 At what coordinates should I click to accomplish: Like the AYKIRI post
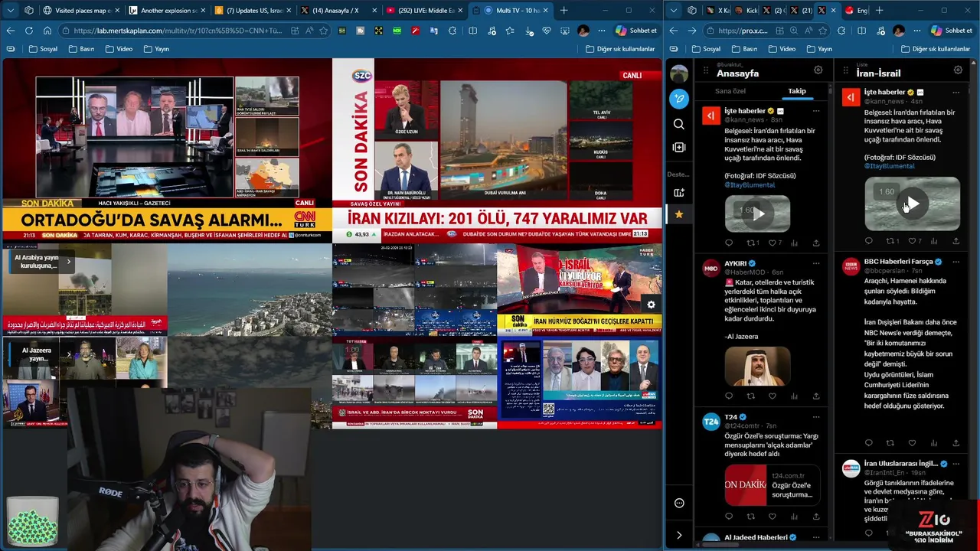click(772, 396)
